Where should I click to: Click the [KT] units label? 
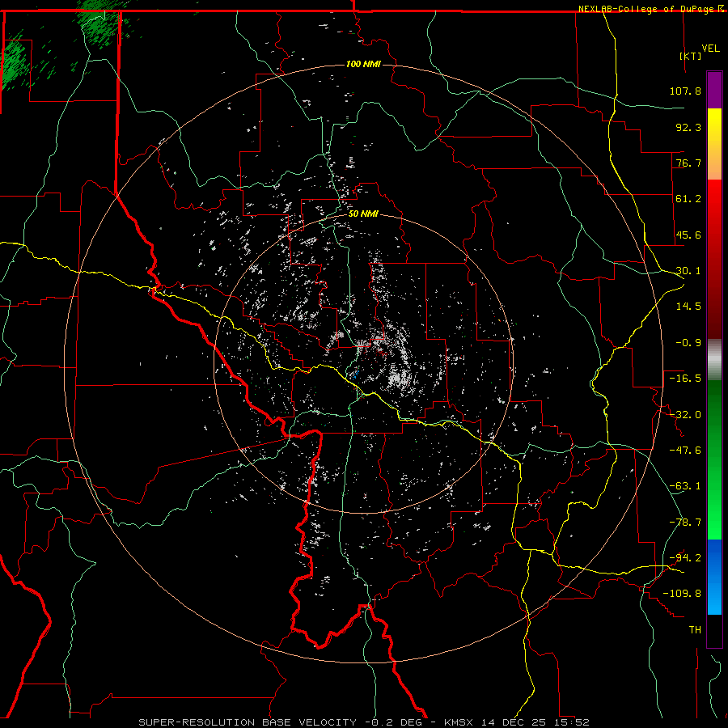pyautogui.click(x=691, y=56)
